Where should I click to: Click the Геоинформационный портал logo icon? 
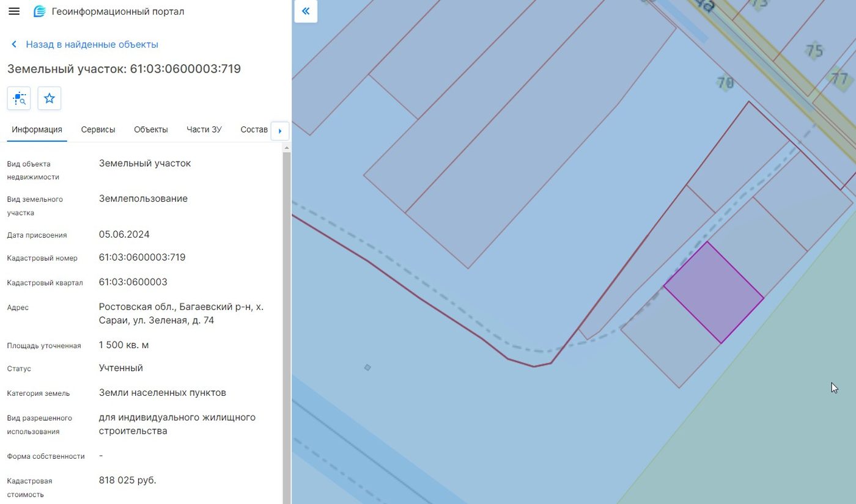click(39, 12)
